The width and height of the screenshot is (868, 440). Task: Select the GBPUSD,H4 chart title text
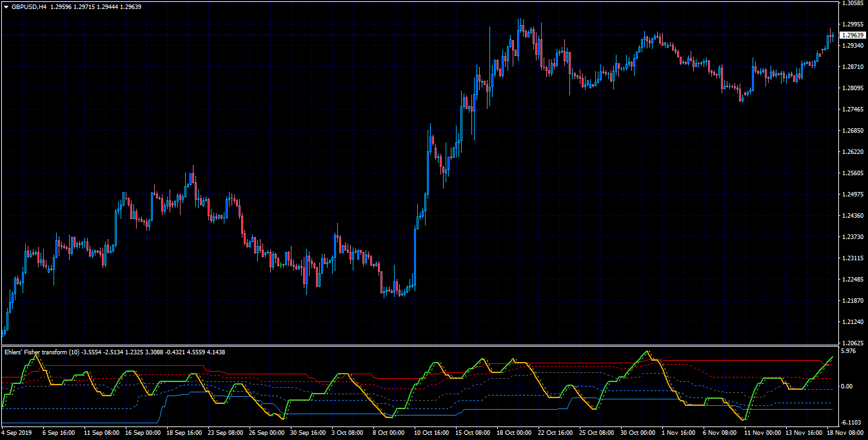(29, 6)
